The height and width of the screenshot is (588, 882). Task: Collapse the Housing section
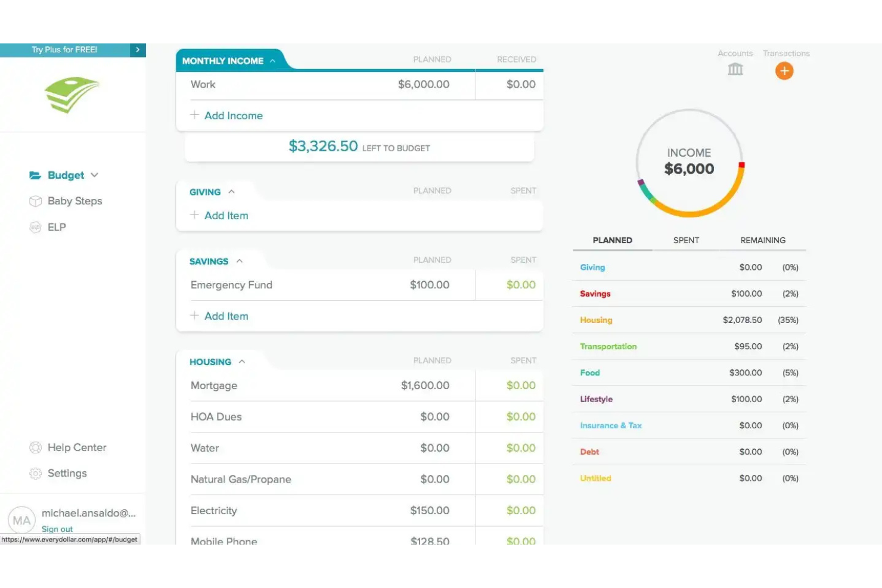click(x=241, y=361)
